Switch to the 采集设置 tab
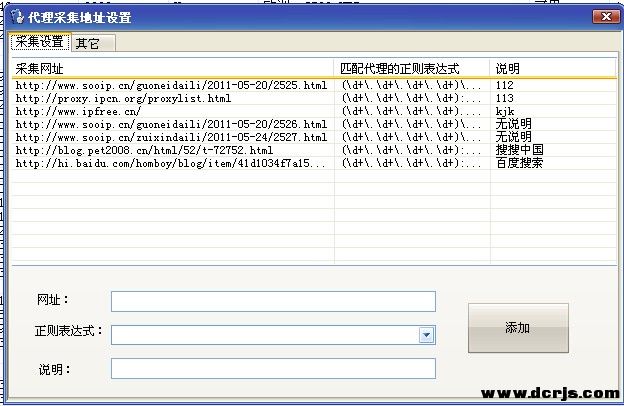Screen dimensions: 624x406 coord(40,42)
